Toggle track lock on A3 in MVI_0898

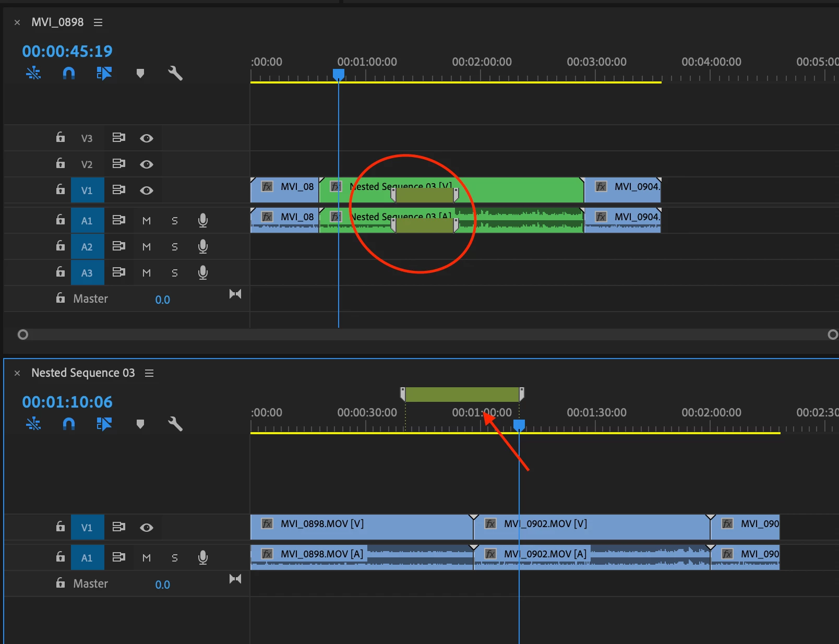(61, 272)
